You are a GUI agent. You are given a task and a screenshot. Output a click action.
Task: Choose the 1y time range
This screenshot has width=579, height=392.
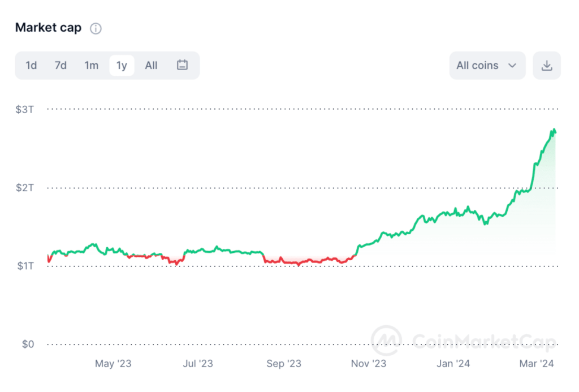(122, 66)
